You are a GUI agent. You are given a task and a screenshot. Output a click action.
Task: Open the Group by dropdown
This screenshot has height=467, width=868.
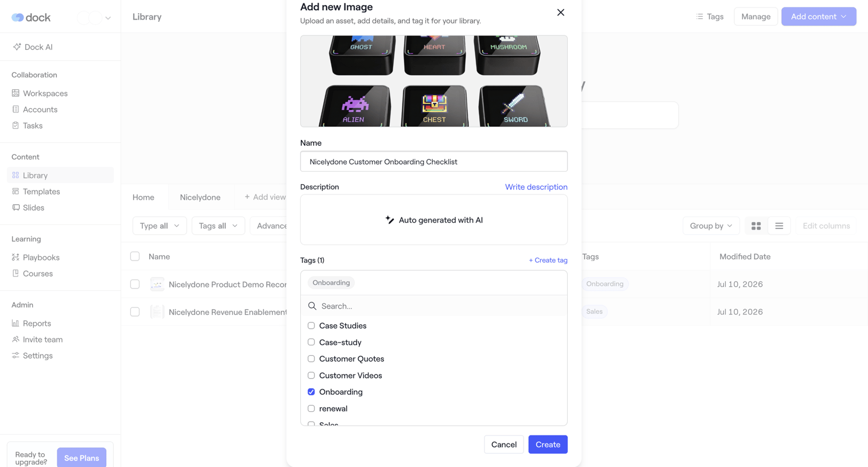pos(711,226)
